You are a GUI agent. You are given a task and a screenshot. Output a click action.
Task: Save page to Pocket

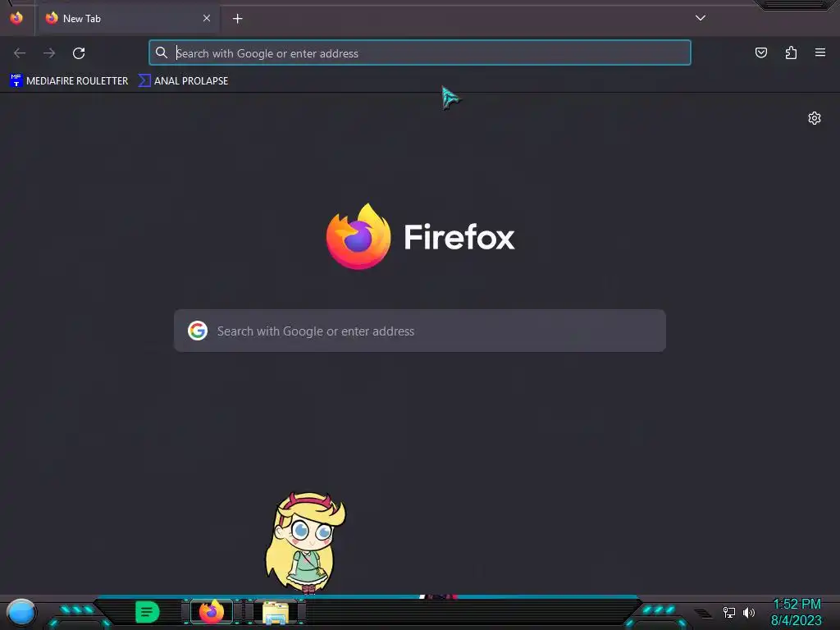click(760, 52)
